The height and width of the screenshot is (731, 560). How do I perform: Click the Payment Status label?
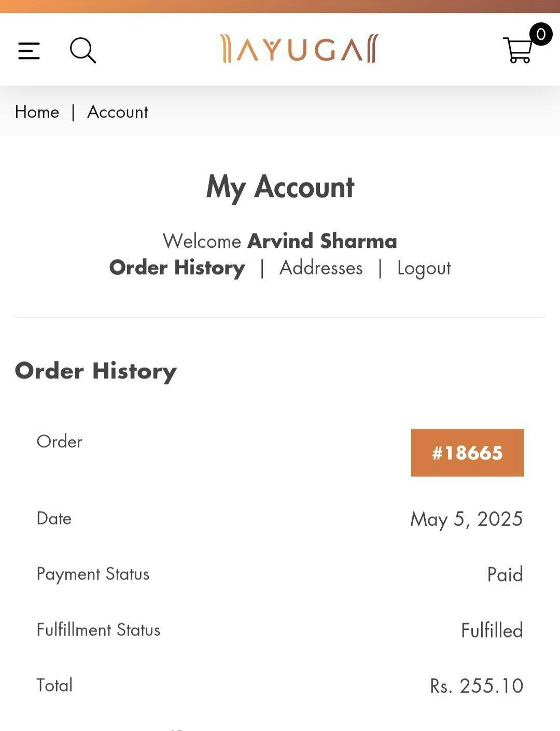[93, 574]
